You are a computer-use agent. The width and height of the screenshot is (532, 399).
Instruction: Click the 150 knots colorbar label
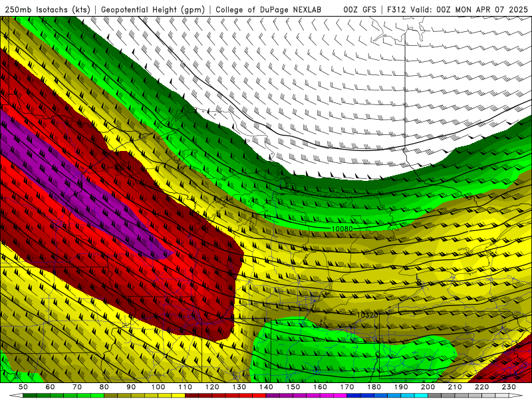[293, 386]
